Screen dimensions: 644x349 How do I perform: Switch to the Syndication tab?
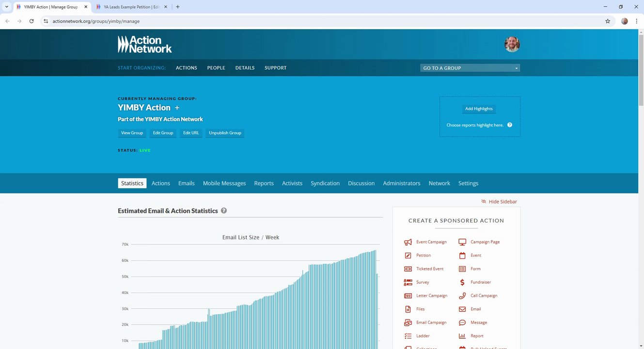tap(325, 183)
